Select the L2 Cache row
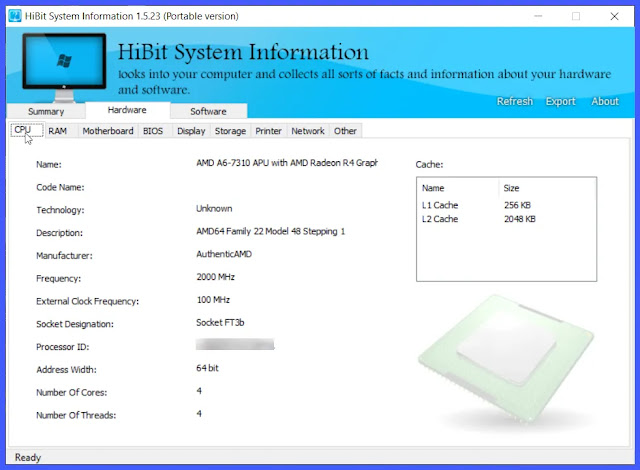The width and height of the screenshot is (640, 470). point(506,219)
